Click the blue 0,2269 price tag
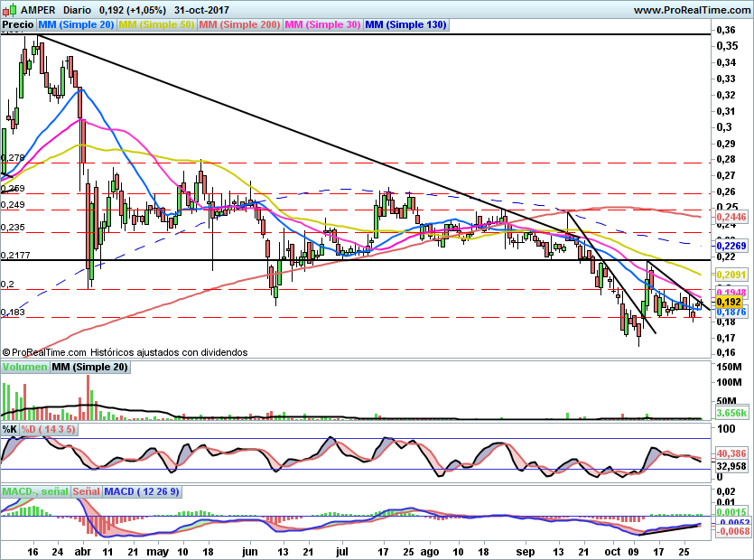This screenshot has height=560, width=754. (x=728, y=245)
